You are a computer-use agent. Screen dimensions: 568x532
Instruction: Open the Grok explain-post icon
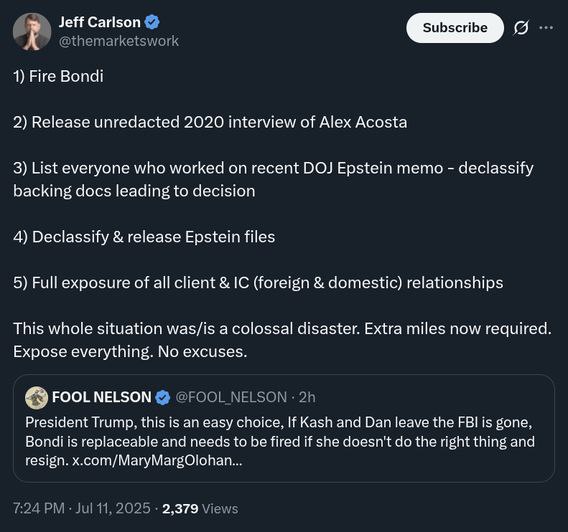521,28
